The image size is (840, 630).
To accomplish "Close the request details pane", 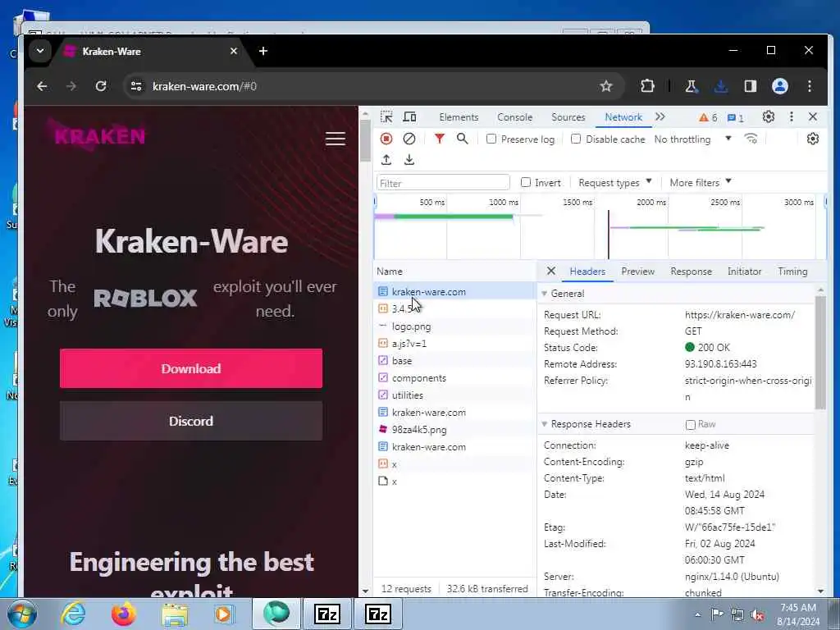I will click(550, 271).
